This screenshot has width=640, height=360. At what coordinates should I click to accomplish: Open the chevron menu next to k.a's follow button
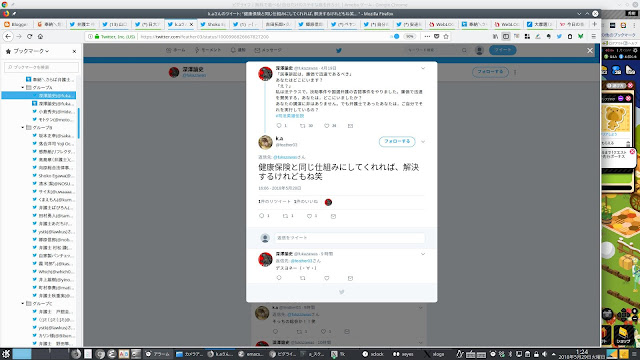(423, 142)
